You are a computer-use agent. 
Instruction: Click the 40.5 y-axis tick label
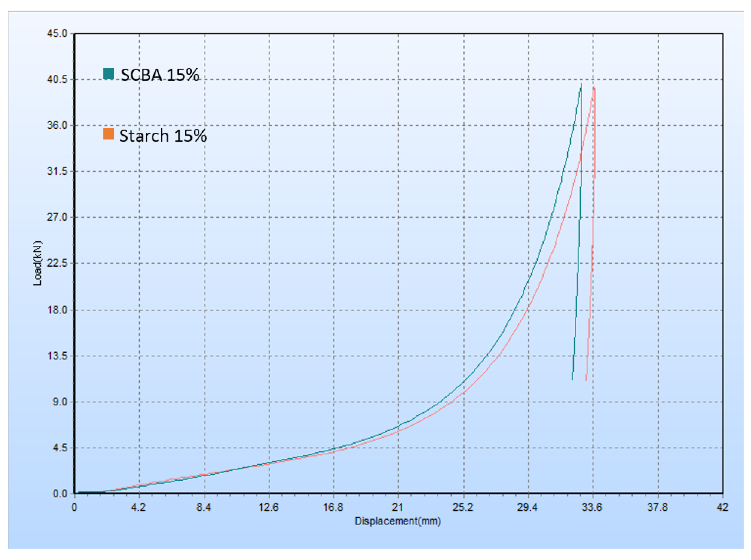(57, 79)
